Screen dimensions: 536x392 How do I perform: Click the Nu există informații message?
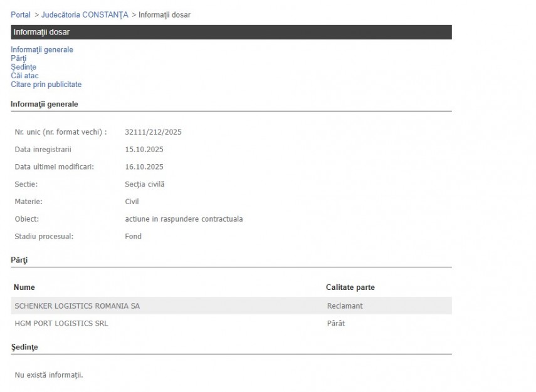[x=49, y=375]
